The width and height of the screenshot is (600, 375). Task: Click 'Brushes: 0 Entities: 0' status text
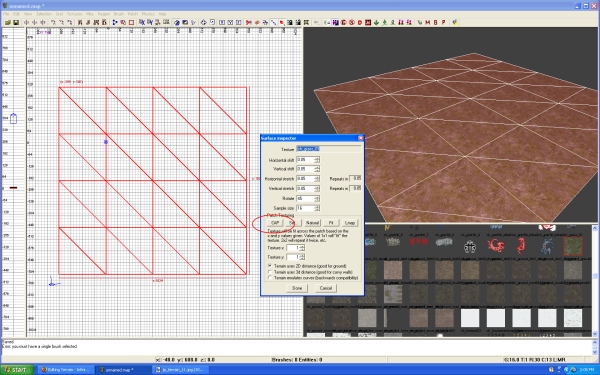(297, 360)
